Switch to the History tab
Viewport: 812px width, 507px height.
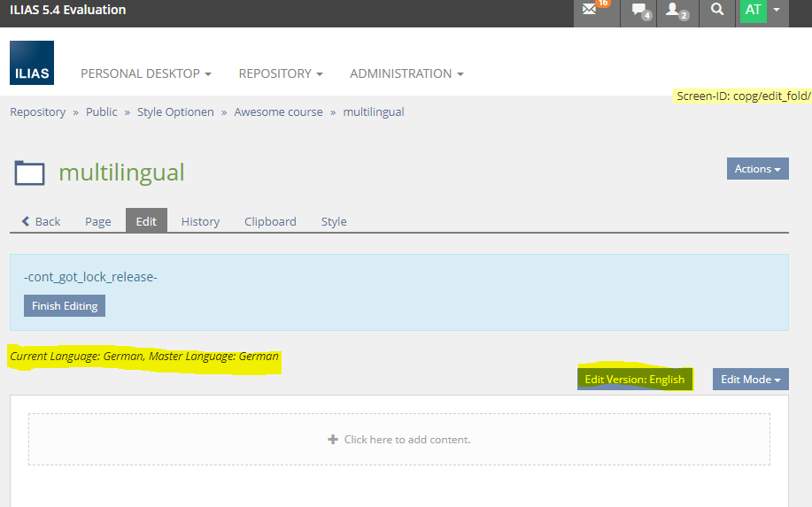(200, 221)
